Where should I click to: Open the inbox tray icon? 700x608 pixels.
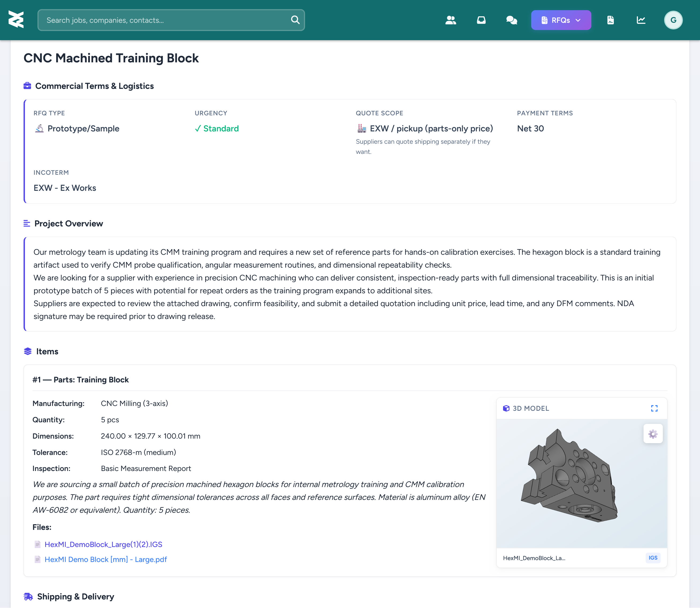(481, 20)
